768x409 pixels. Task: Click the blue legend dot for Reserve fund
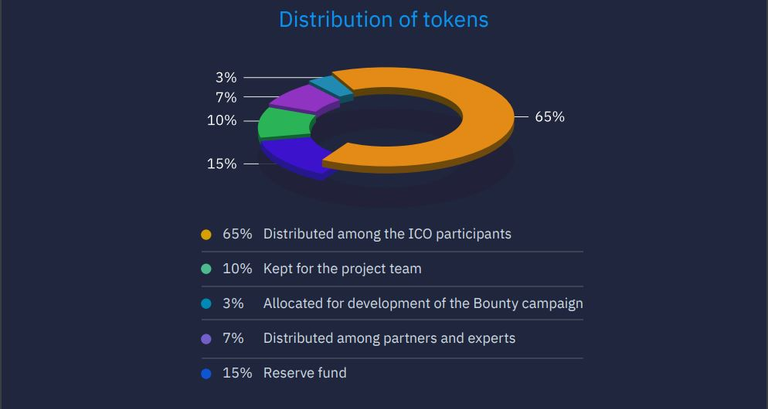point(206,374)
